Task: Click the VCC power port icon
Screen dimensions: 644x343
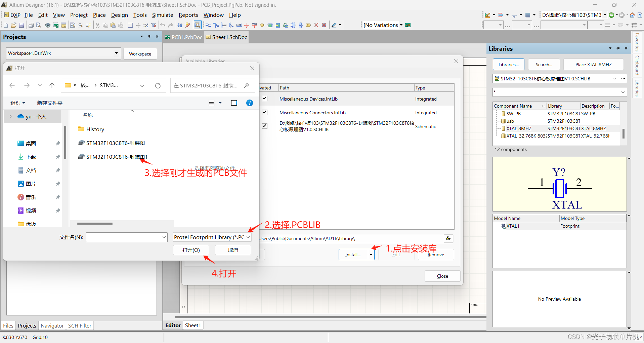Action: coord(254,25)
